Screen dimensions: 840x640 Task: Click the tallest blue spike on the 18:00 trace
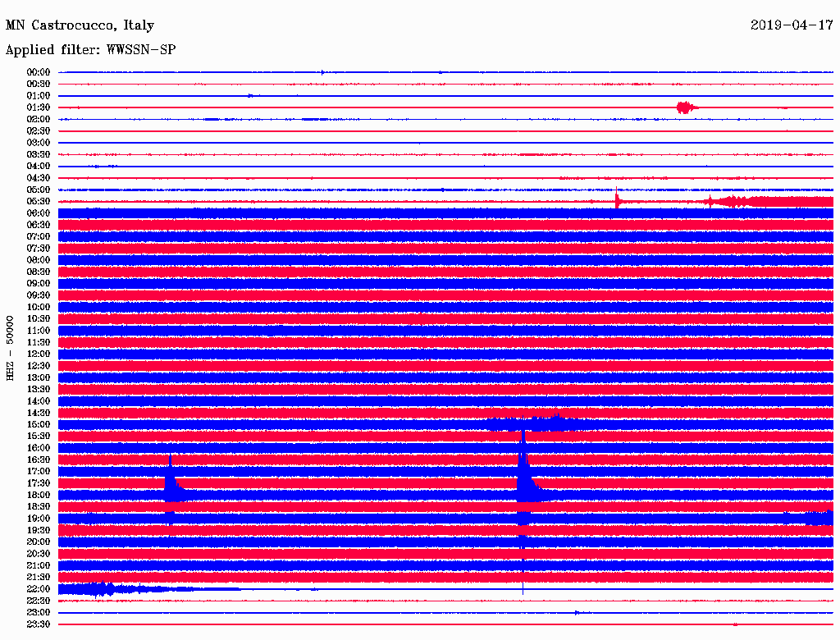point(523,493)
